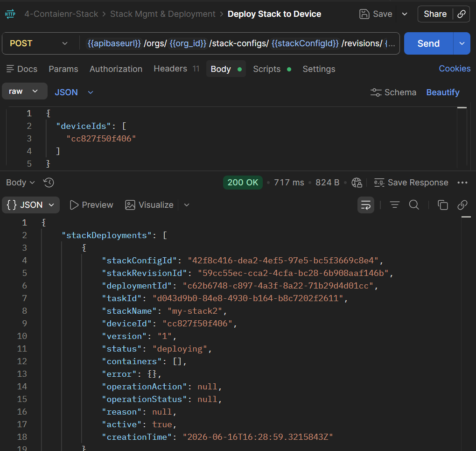Click the 717 ms response time
The image size is (476, 451).
pos(289,183)
